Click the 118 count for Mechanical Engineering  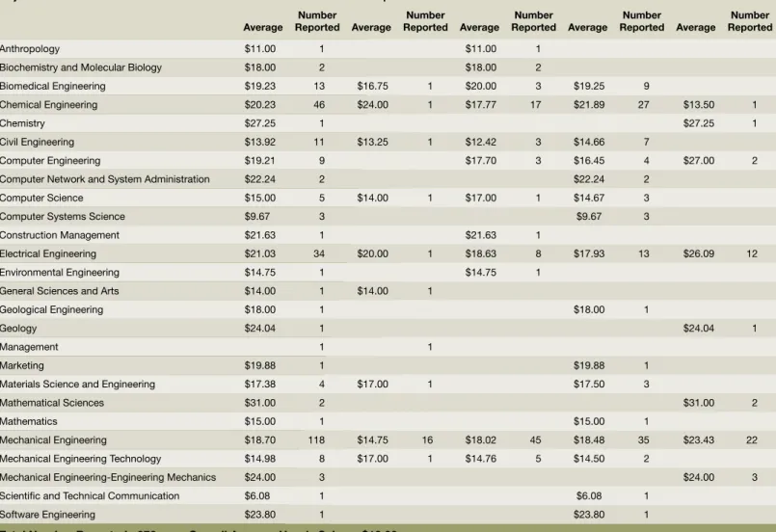(316, 439)
